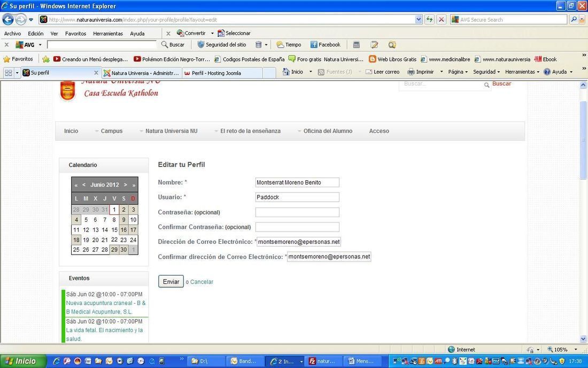Open the Favoritos star button

(18, 59)
